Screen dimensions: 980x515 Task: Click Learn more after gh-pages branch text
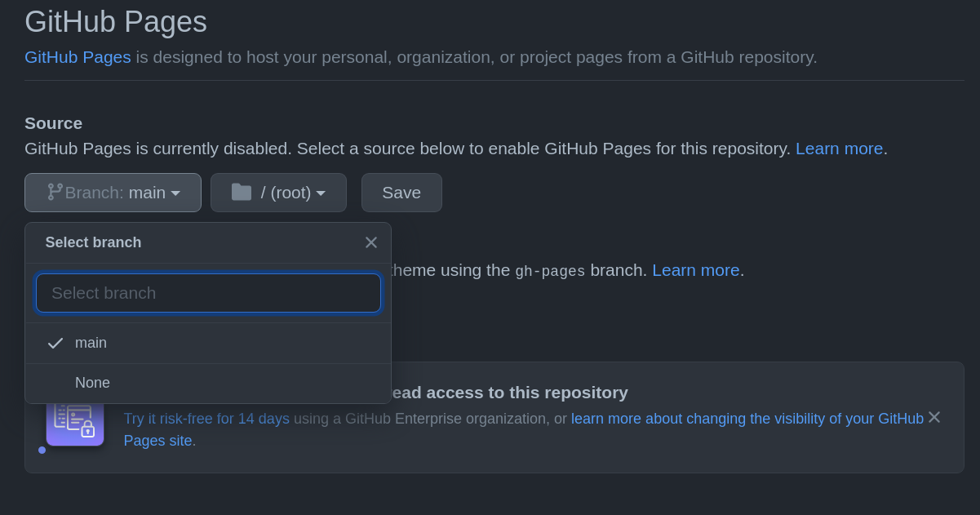[695, 270]
